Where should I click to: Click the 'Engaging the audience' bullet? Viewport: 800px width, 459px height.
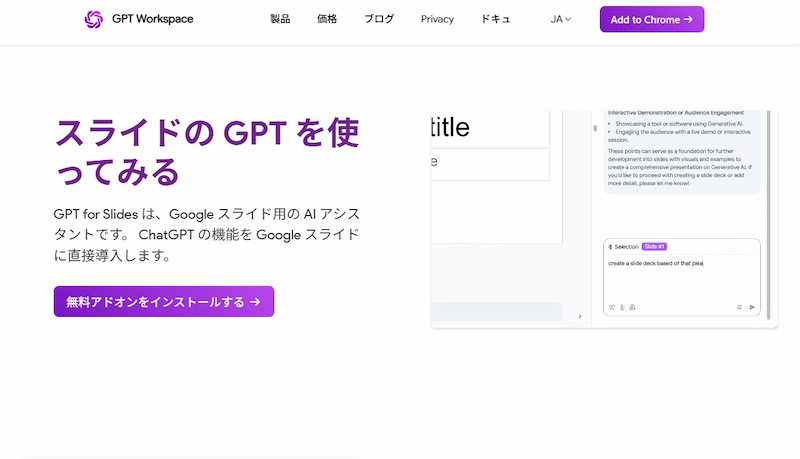[679, 136]
